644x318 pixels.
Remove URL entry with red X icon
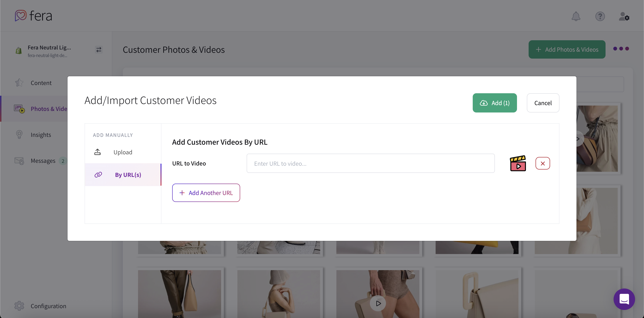(542, 163)
